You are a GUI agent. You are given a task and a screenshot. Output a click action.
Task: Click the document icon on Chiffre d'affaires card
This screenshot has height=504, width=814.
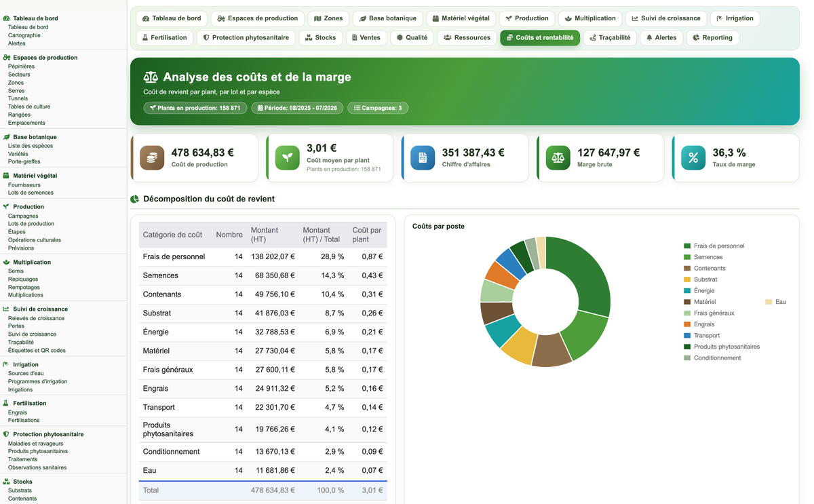coord(423,157)
